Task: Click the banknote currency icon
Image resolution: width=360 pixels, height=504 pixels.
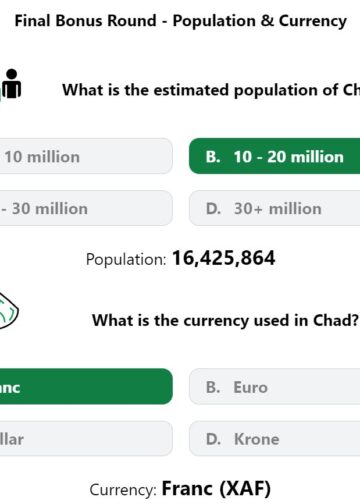Action: (x=9, y=311)
